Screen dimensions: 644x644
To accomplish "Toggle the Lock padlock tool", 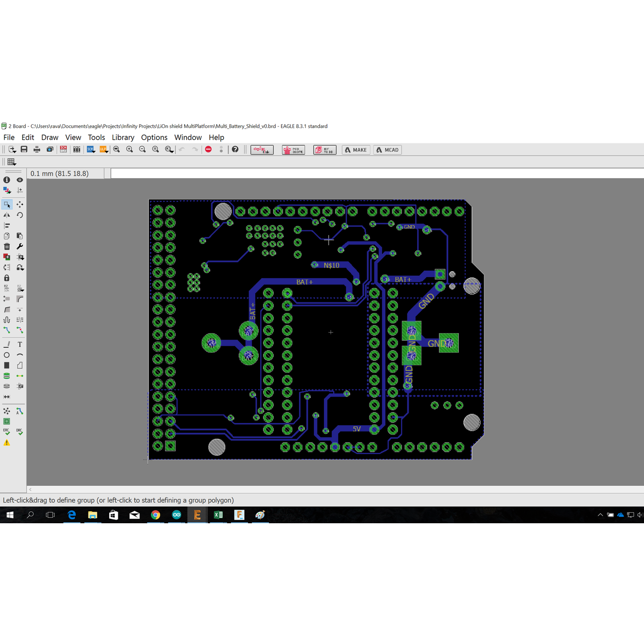I will (x=7, y=278).
